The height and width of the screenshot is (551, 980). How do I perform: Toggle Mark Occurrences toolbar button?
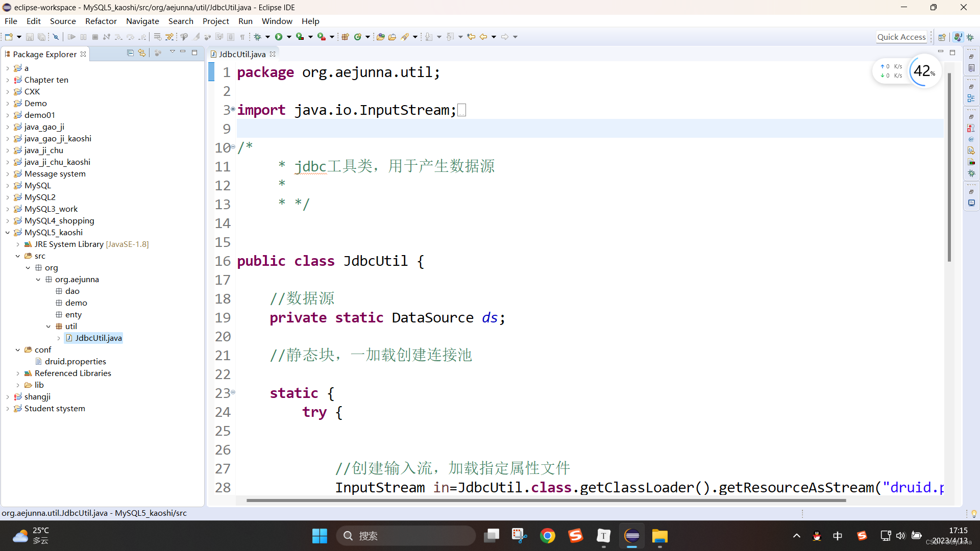[196, 37]
